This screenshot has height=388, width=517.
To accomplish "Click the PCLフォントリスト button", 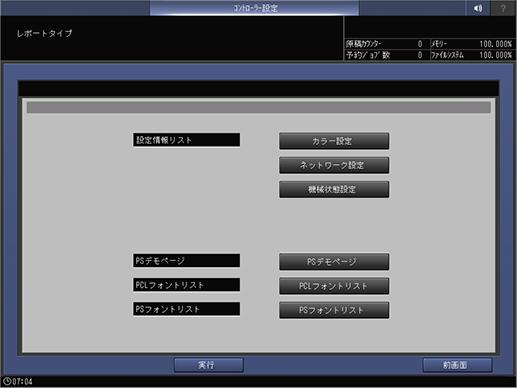I will [334, 286].
